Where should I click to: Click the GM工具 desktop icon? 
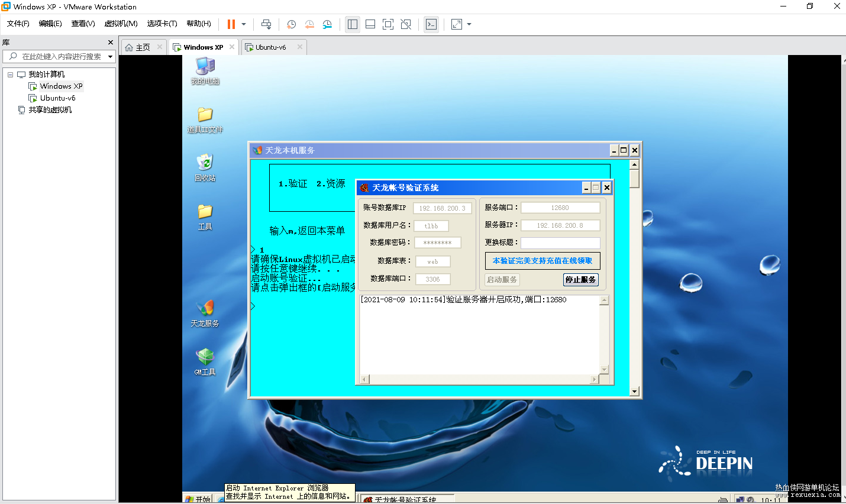point(205,362)
